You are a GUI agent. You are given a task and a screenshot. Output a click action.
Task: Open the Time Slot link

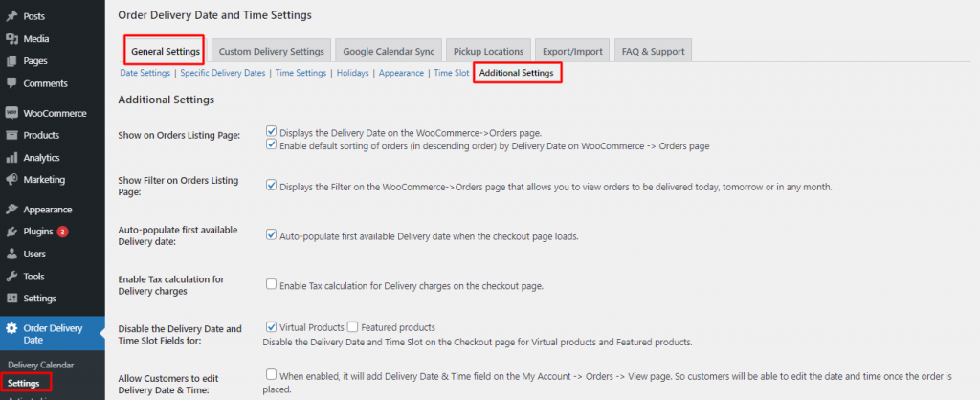452,73
